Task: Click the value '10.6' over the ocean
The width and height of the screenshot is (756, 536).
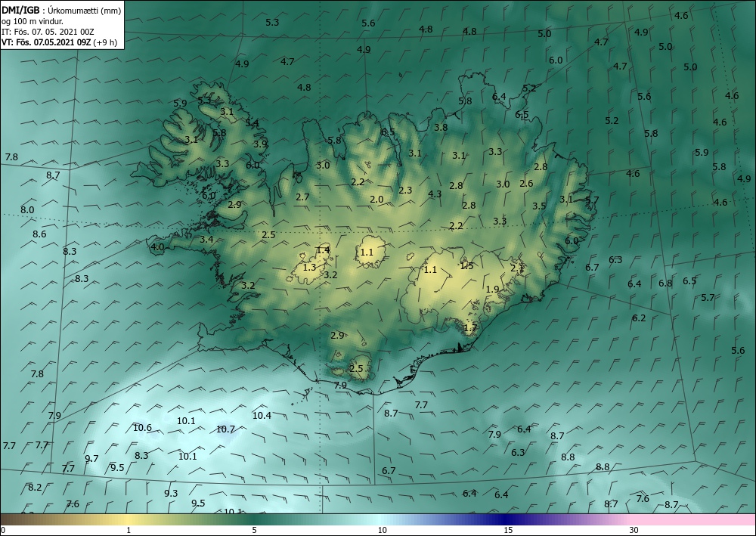Action: click(142, 428)
